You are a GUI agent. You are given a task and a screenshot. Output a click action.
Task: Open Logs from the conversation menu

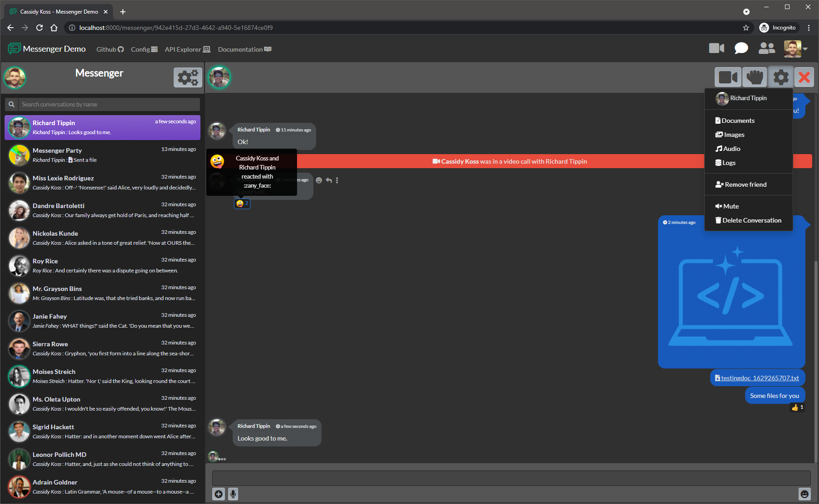point(725,163)
